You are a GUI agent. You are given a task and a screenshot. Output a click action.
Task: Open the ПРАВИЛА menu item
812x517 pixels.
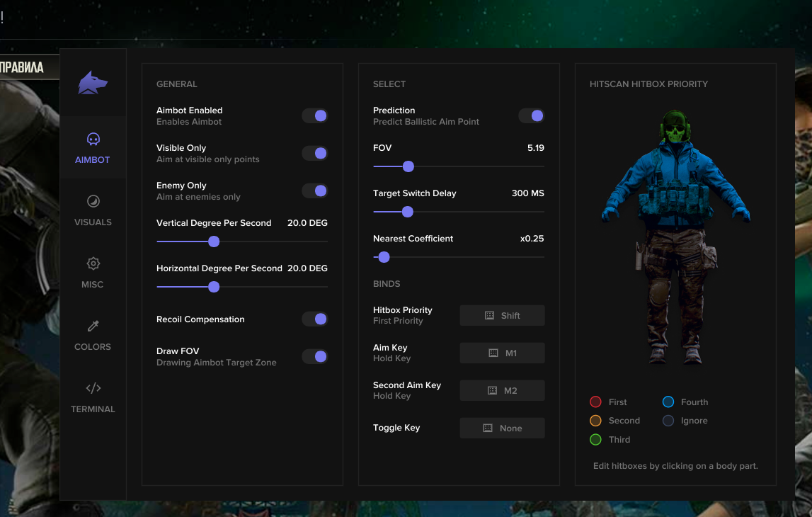[x=21, y=66]
